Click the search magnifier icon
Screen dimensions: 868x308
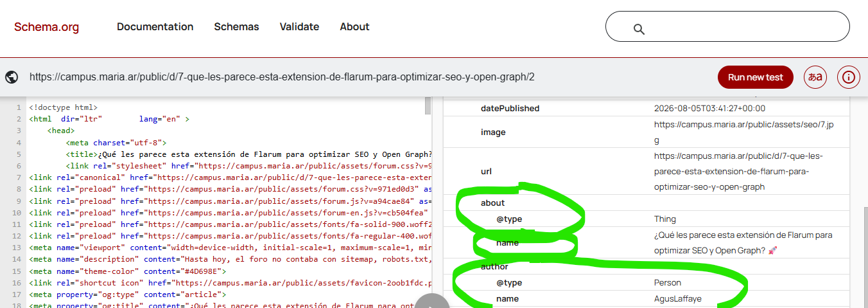[x=638, y=29]
